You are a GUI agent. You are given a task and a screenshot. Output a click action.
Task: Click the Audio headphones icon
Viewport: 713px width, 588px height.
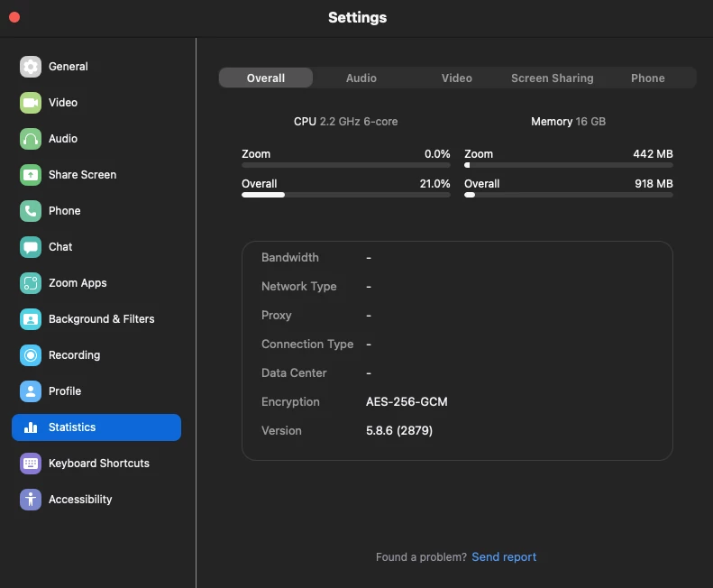(31, 139)
